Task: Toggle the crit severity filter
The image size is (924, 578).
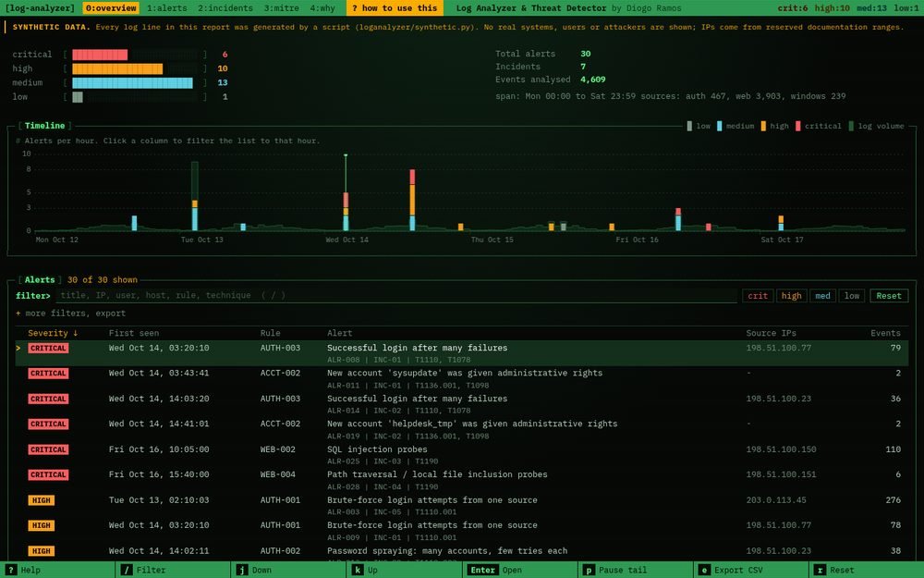Action: click(758, 296)
